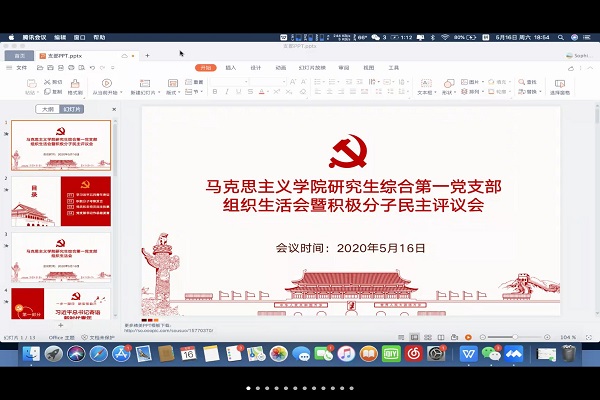600x400 pixels.
Task: Click the zoom out minus button
Action: click(x=483, y=337)
